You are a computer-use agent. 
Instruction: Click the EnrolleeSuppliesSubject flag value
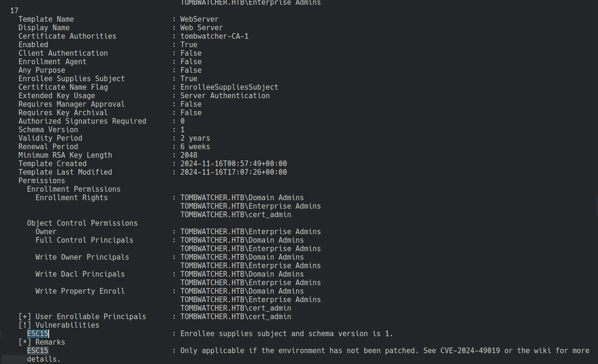pyautogui.click(x=229, y=87)
